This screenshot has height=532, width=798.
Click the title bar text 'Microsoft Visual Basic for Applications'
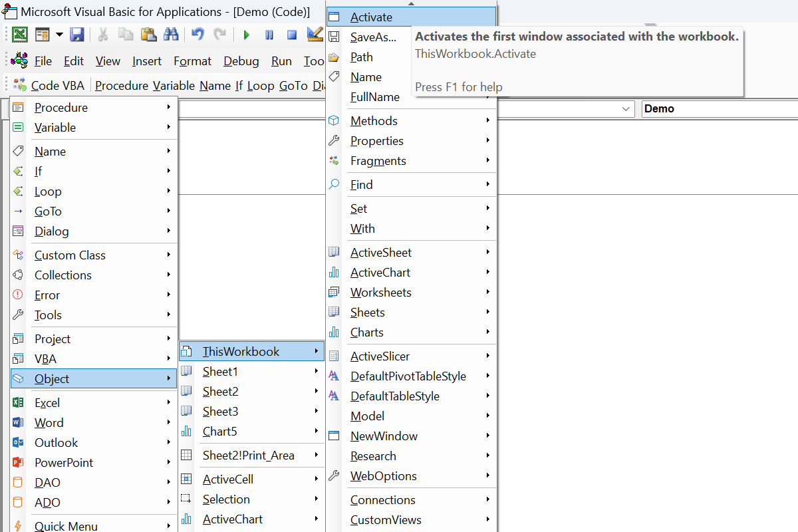[122, 12]
